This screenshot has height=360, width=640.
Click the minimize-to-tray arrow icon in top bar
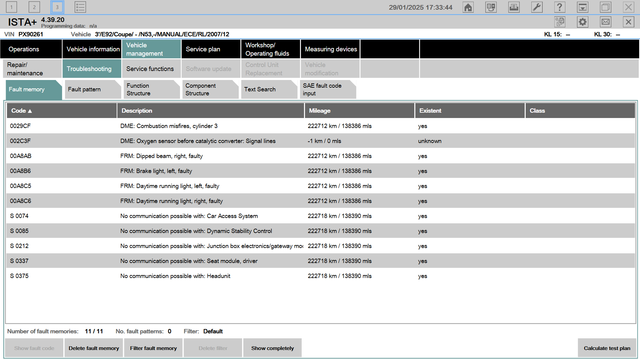(582, 7)
